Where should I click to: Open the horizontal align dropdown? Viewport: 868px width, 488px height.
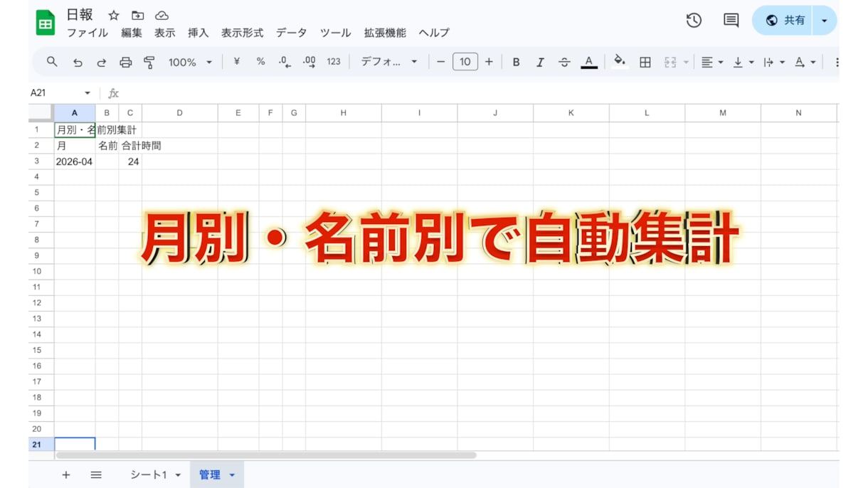(x=711, y=63)
